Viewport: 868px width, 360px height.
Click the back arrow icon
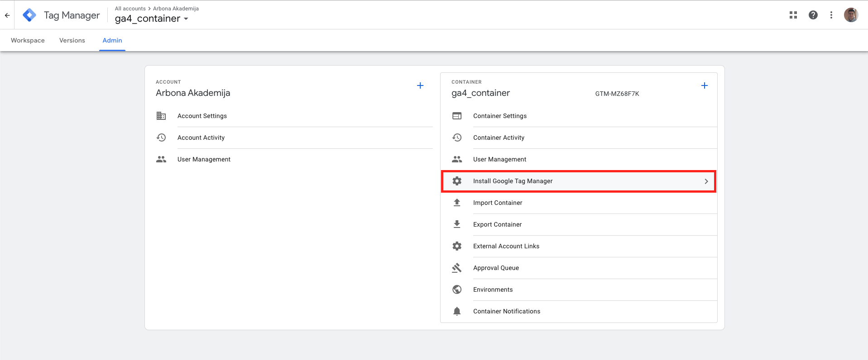[7, 15]
